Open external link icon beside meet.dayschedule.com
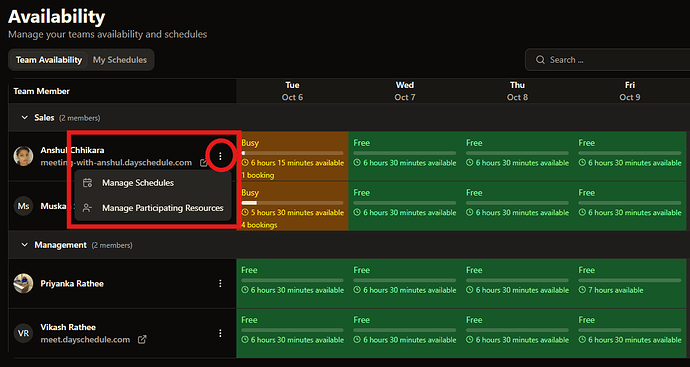 142,340
